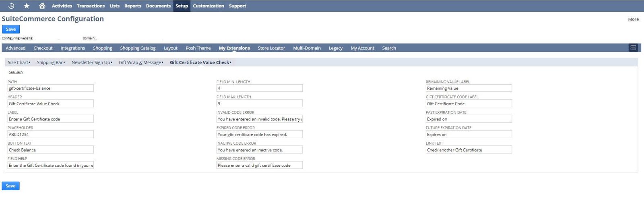Click the Button Text input field
This screenshot has width=644, height=199.
pyautogui.click(x=51, y=150)
